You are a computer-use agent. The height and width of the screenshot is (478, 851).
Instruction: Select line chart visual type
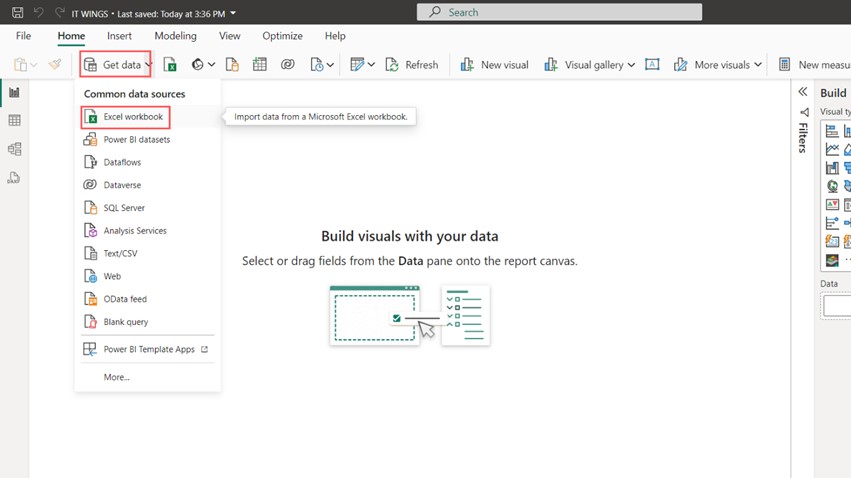point(832,149)
